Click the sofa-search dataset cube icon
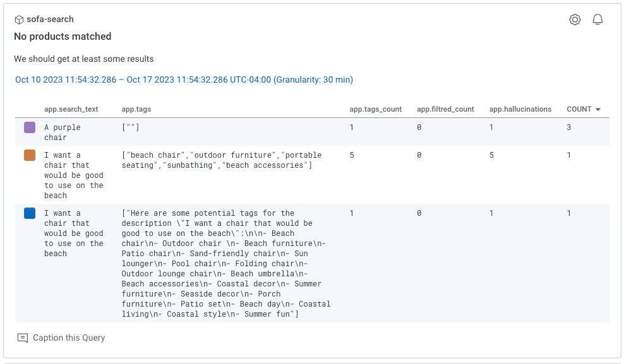629x364 pixels. coord(19,20)
